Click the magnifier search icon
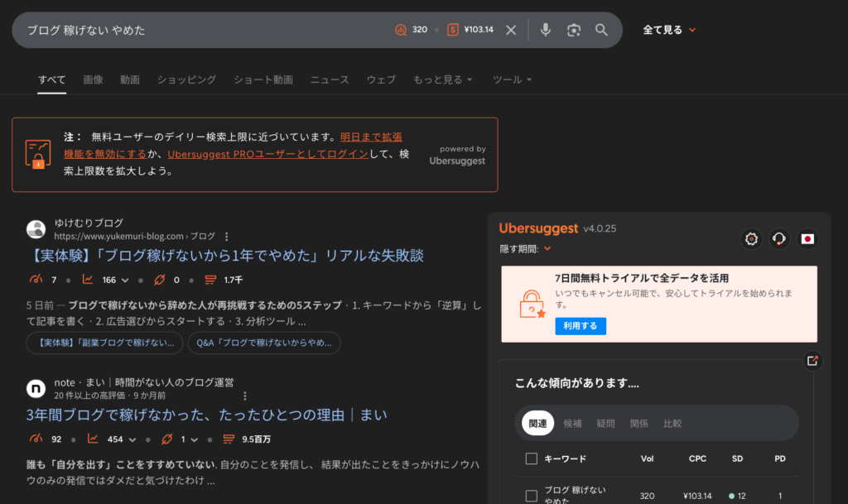 (601, 30)
